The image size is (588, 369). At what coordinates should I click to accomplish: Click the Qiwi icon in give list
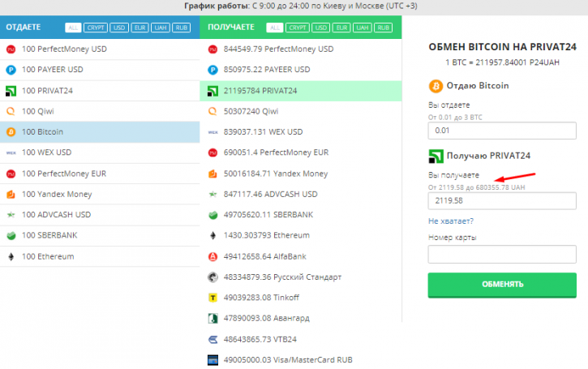click(11, 111)
